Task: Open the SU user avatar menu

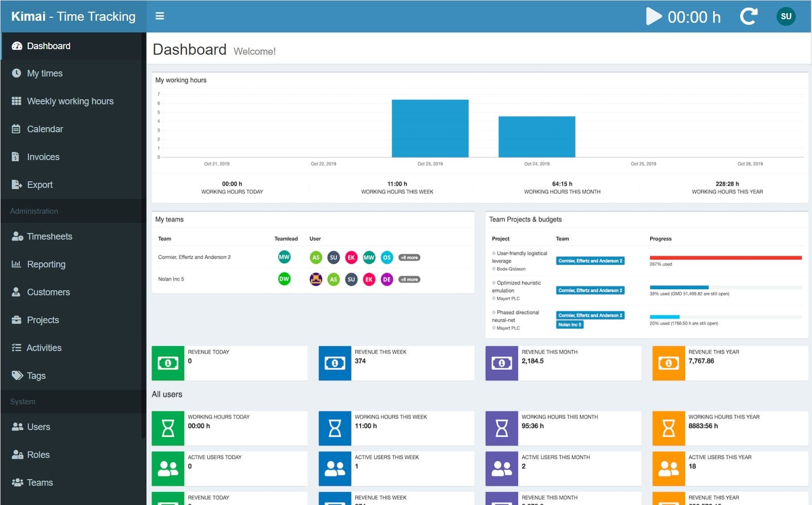Action: pyautogui.click(x=786, y=16)
